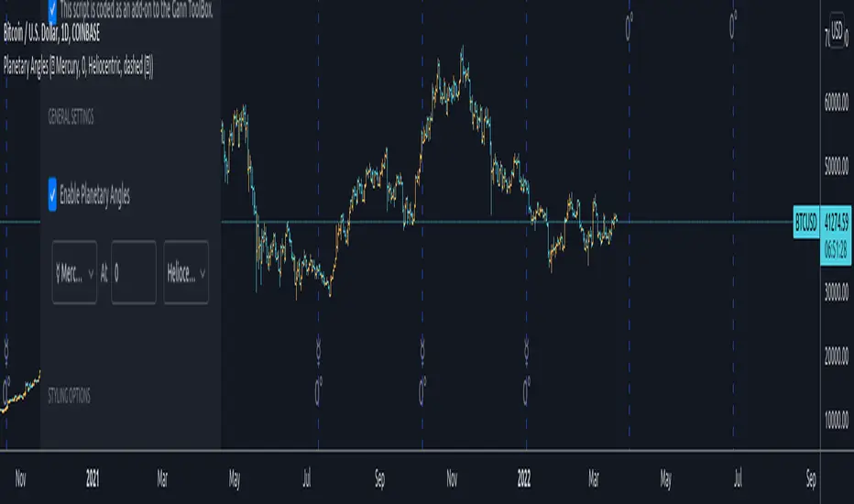The height and width of the screenshot is (504, 854).
Task: Toggle the Gann ToolBox add-on note checkbox
Action: point(53,9)
